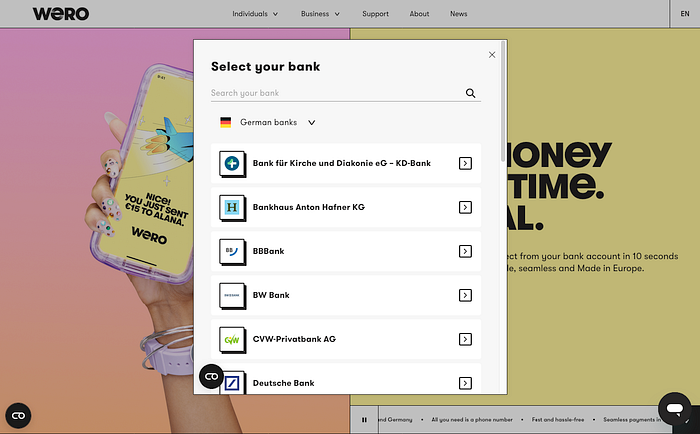Open the Business menu
Viewport: 700px width, 434px height.
tap(320, 14)
